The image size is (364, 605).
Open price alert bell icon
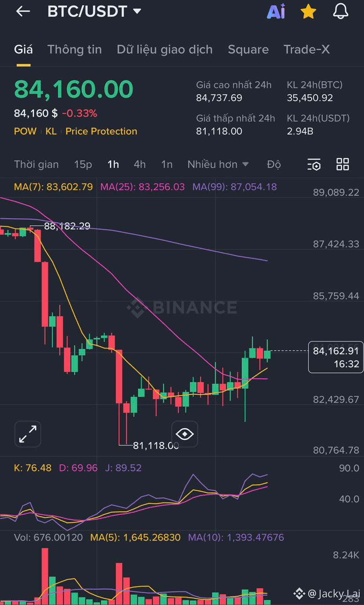[340, 11]
